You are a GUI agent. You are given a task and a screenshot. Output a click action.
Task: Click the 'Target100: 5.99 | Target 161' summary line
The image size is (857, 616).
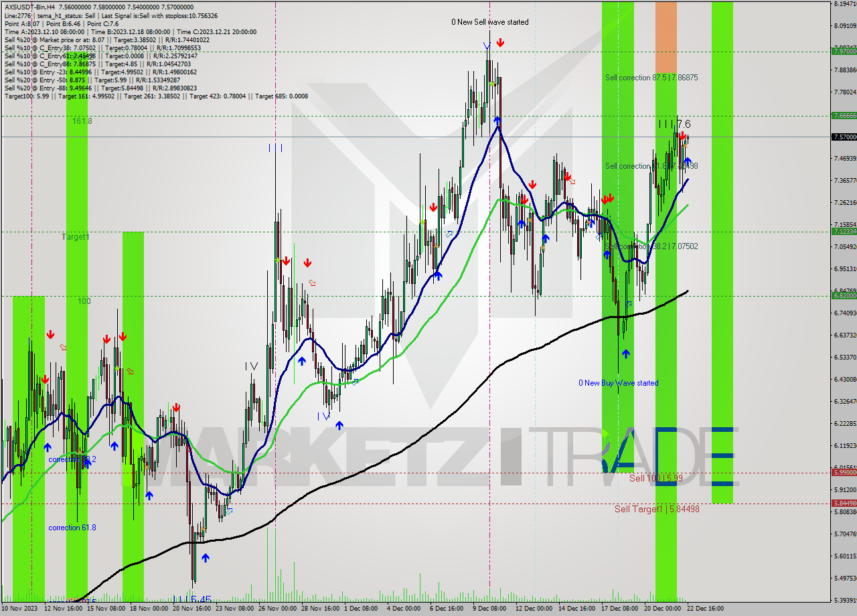[x=156, y=96]
